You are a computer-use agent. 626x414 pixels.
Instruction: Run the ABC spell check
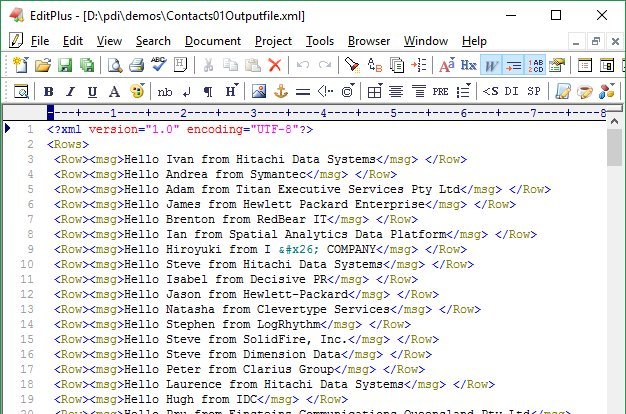(158, 65)
